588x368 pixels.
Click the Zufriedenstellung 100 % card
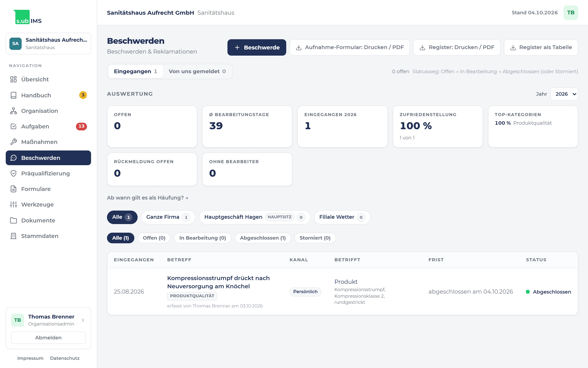[x=438, y=126]
